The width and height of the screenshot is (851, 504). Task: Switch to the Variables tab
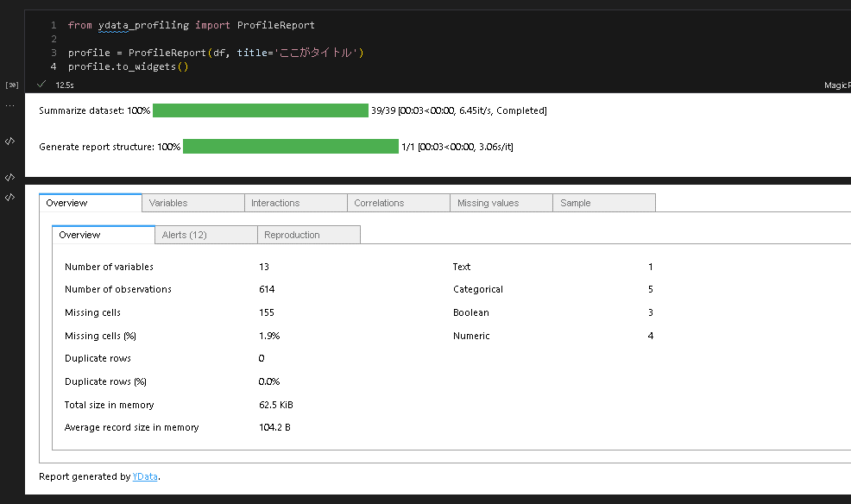pos(192,202)
